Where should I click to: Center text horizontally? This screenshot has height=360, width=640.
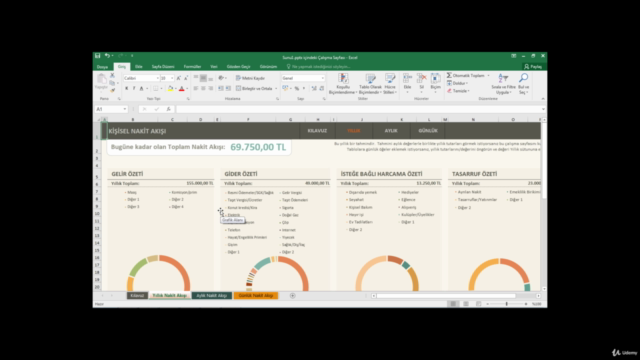[x=203, y=89]
